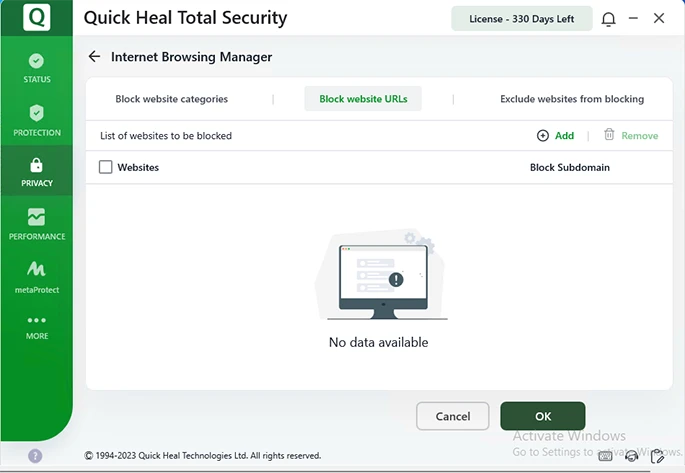
Task: Remove selected website from list
Action: 631,135
